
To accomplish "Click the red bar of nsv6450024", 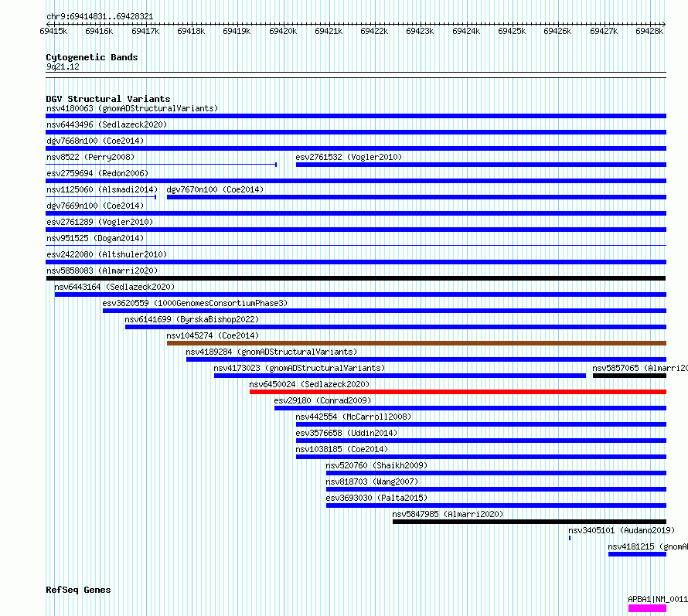I will pos(458,392).
